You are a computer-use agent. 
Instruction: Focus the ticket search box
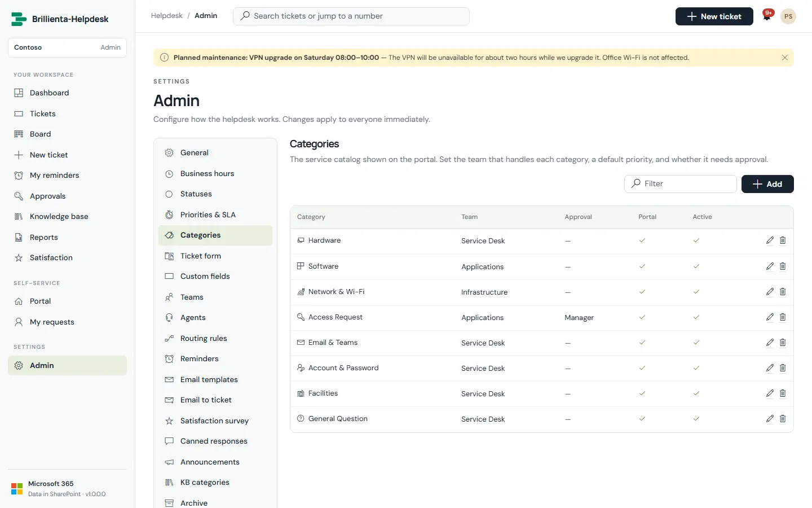point(351,16)
